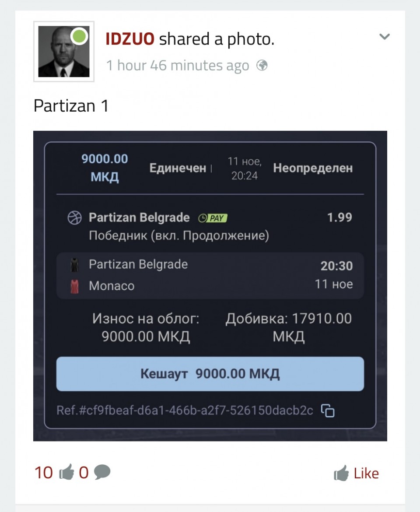Screen dimensions: 420x512
Task: Click the Partizan 1 post caption
Action: tap(71, 106)
